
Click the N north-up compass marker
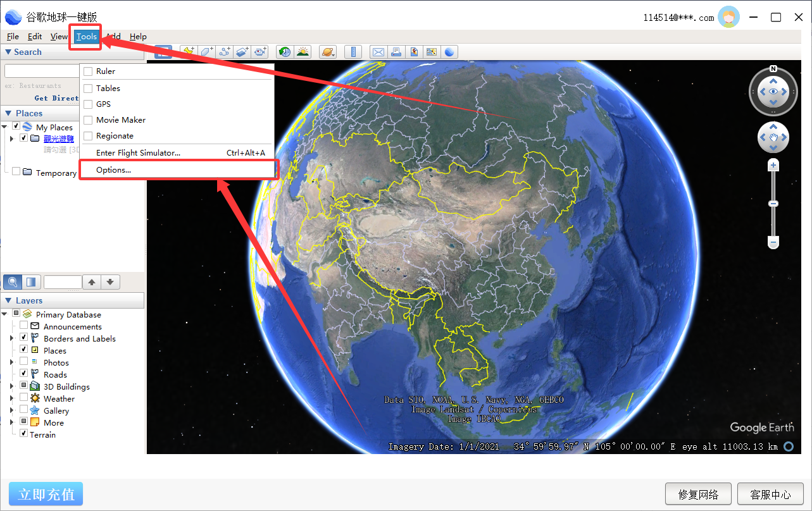(773, 68)
